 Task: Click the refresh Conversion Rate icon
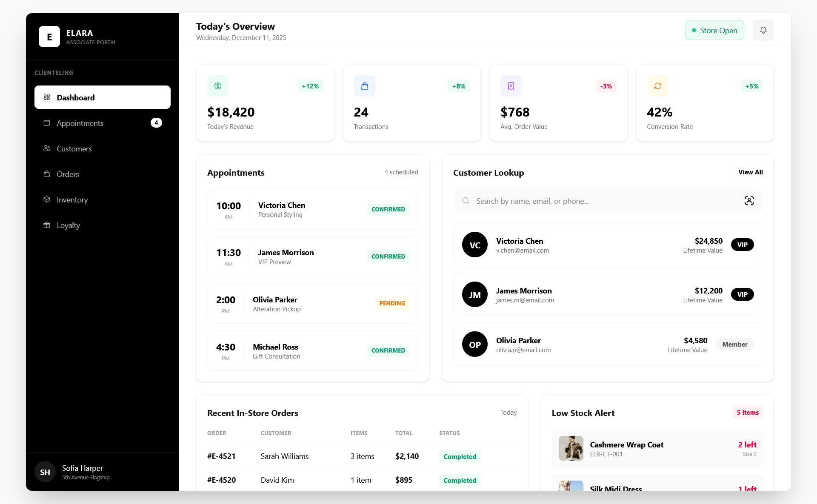coord(657,86)
